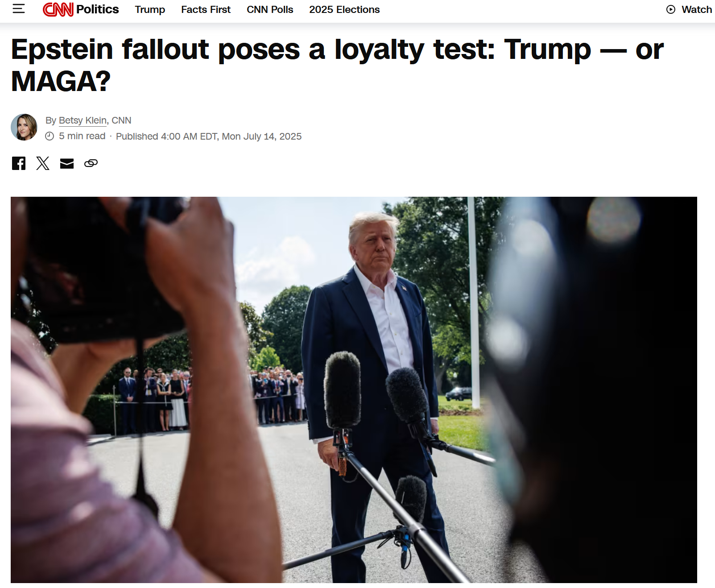Go to the Trump nav tab
Screen dimensions: 715x588
point(150,9)
